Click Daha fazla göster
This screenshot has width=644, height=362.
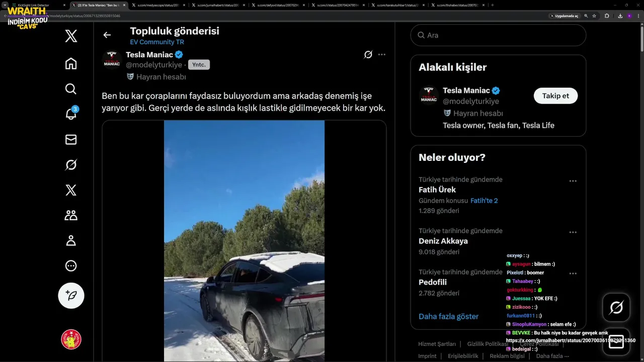point(448,316)
